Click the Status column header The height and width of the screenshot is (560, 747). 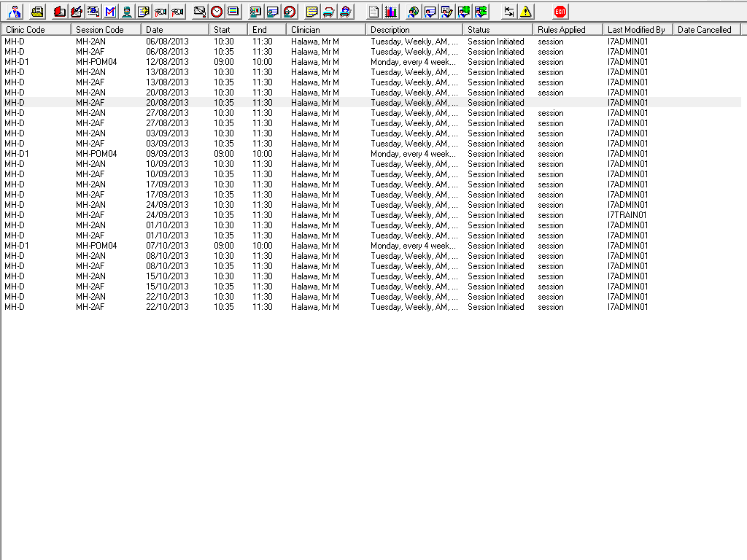498,29
